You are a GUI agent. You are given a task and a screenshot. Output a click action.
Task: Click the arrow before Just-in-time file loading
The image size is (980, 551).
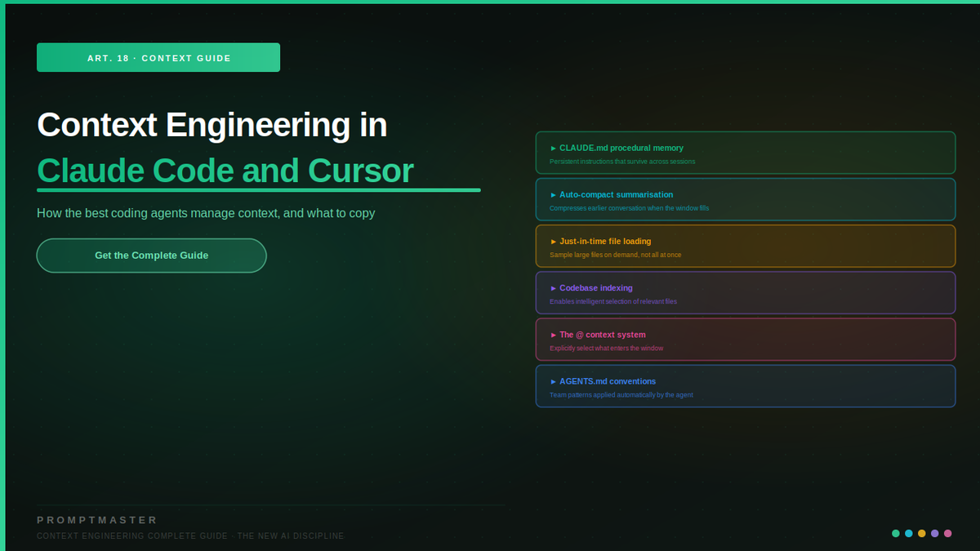tap(553, 241)
